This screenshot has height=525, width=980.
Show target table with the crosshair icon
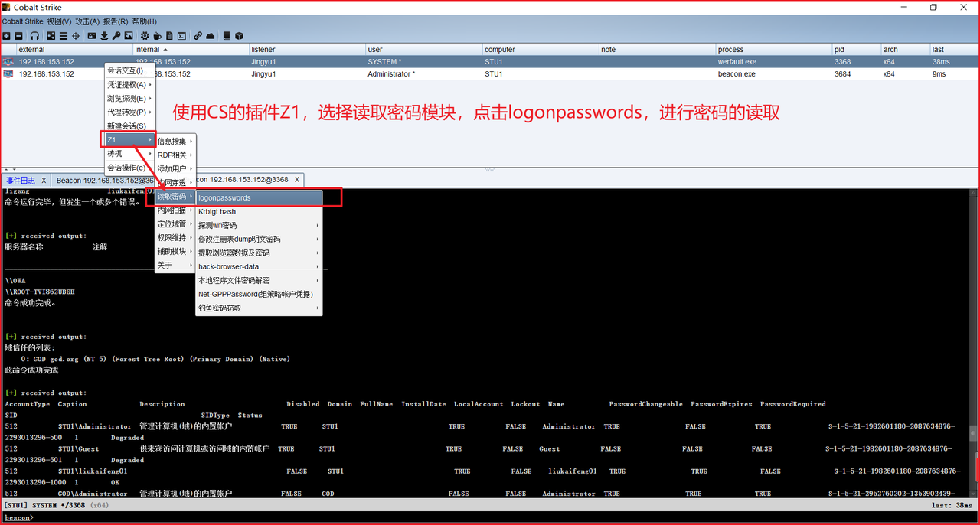pos(76,36)
